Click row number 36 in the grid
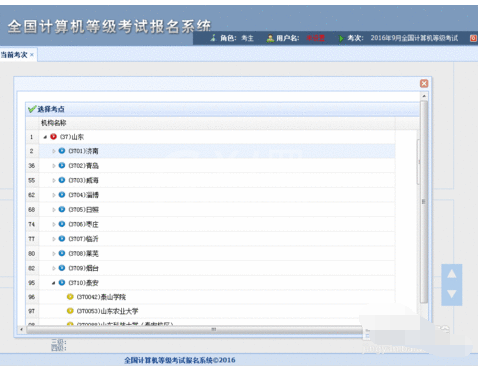This screenshot has width=496, height=367. point(32,166)
